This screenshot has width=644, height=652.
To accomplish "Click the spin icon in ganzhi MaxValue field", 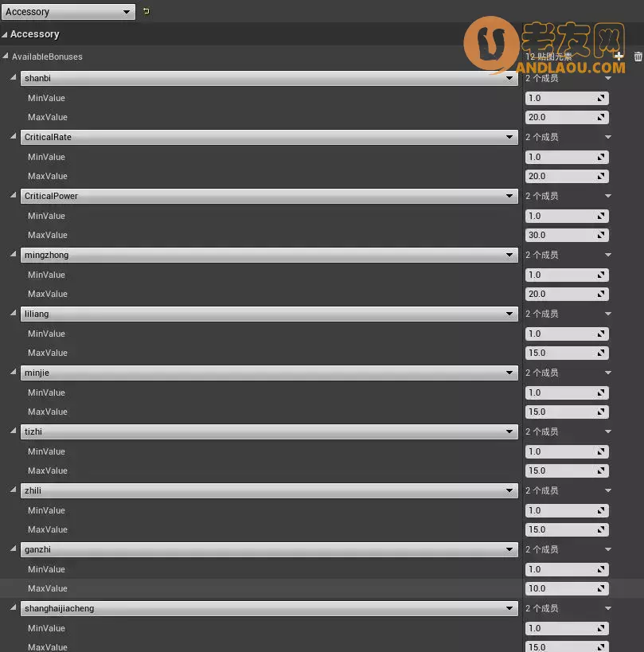I will click(x=602, y=588).
